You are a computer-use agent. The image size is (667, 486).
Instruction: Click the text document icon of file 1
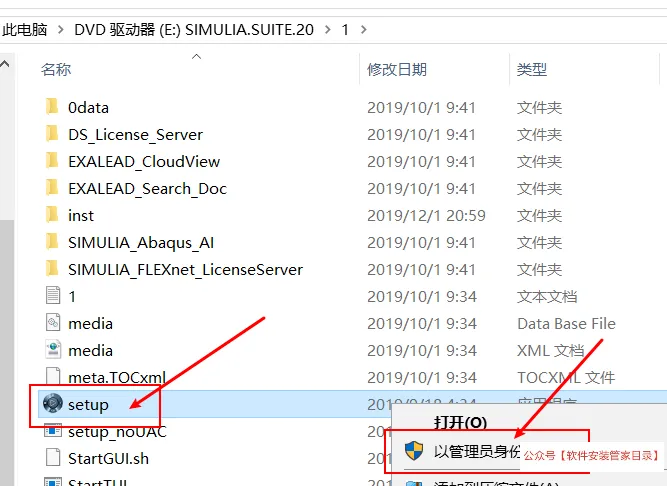point(53,296)
